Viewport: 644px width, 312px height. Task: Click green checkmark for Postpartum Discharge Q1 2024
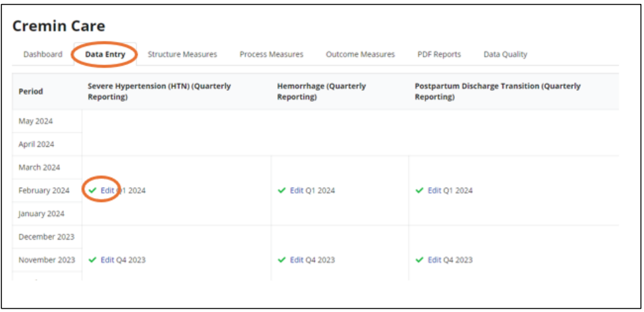(419, 191)
